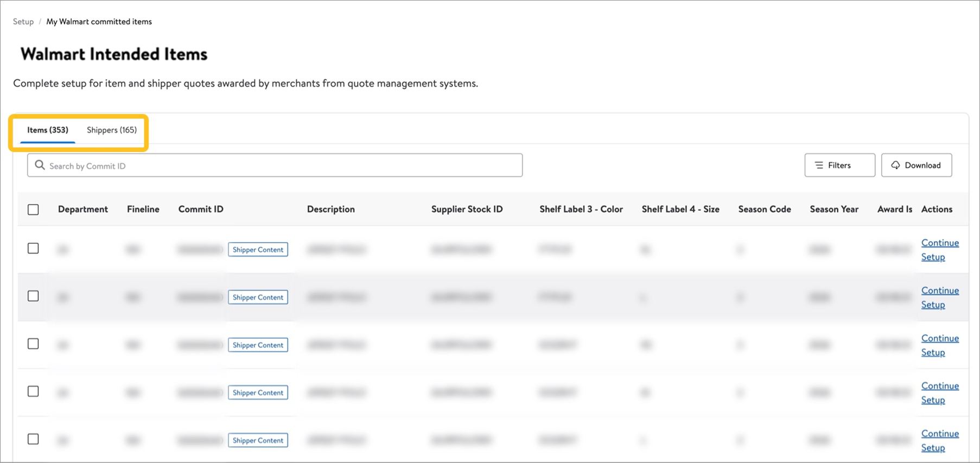Click Shipper Content tag in first row
The image size is (980, 463).
click(x=258, y=250)
